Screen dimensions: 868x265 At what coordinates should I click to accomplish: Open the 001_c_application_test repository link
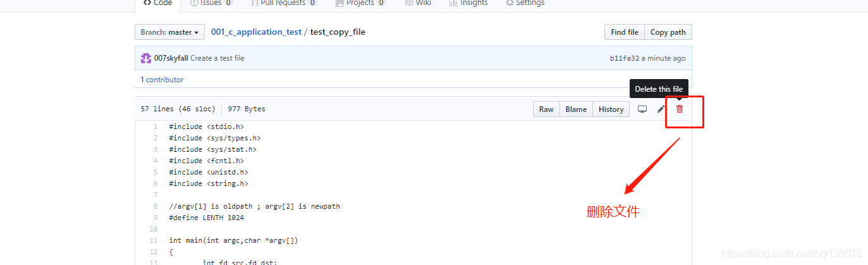pyautogui.click(x=256, y=32)
